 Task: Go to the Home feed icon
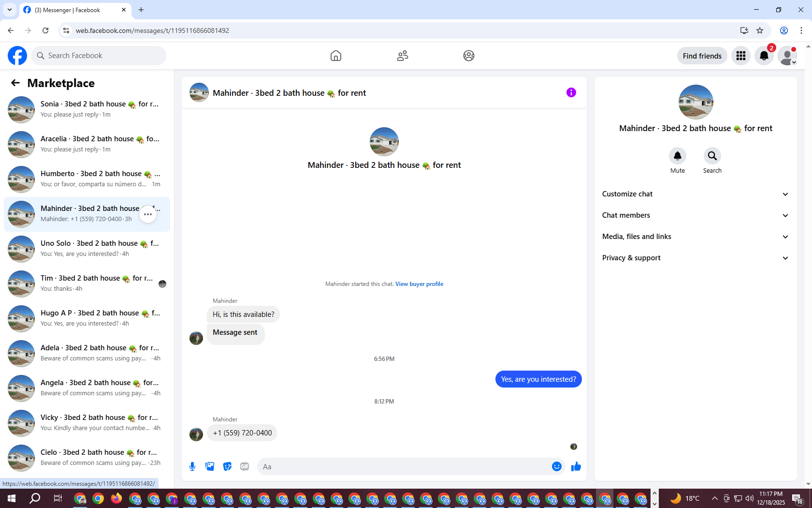pyautogui.click(x=336, y=56)
